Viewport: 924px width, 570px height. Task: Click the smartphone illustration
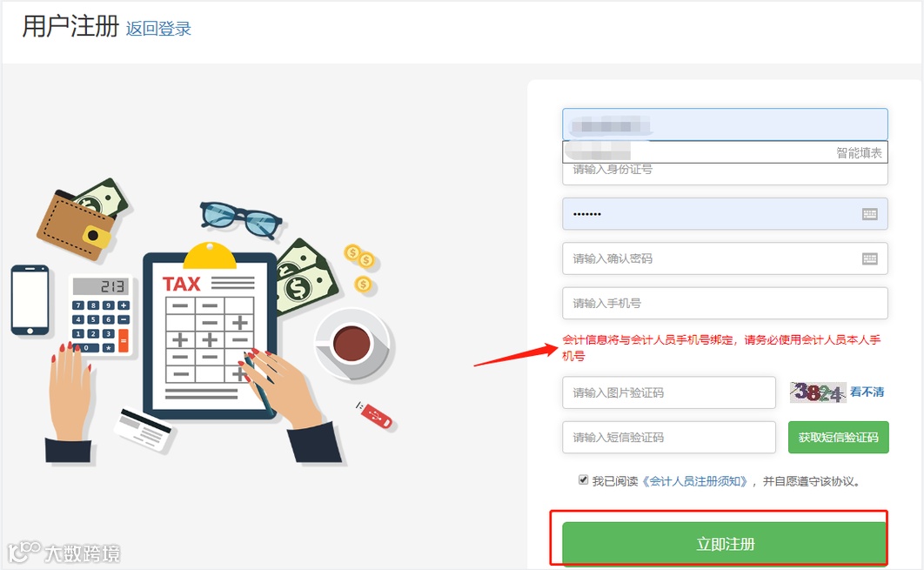coord(30,300)
